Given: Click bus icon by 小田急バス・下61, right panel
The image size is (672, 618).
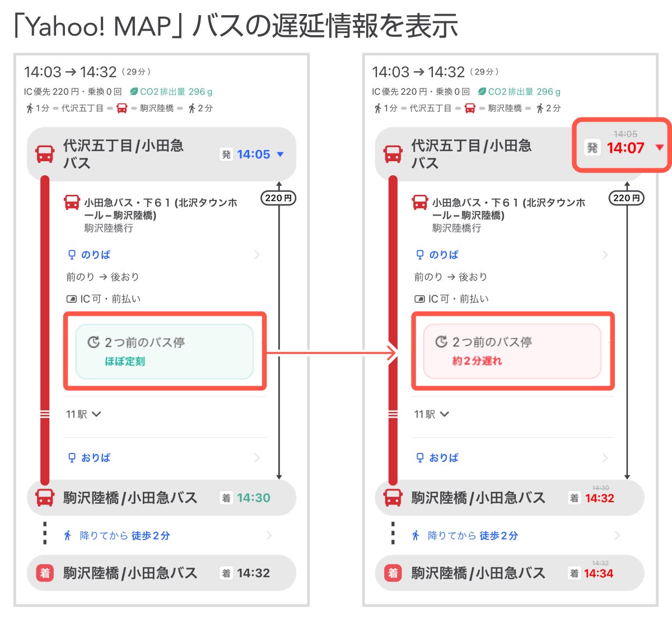Looking at the screenshot, I should pyautogui.click(x=420, y=202).
